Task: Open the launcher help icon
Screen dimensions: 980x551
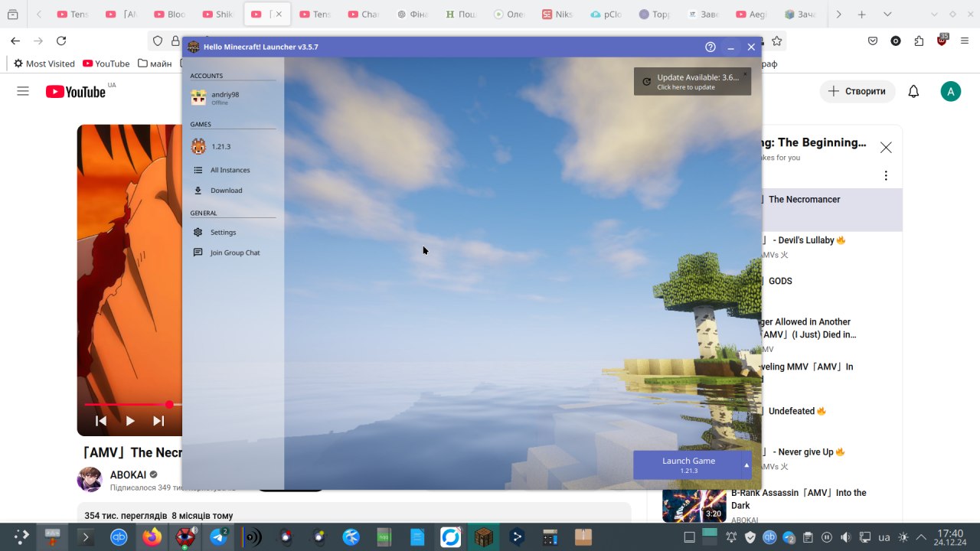Action: [710, 47]
